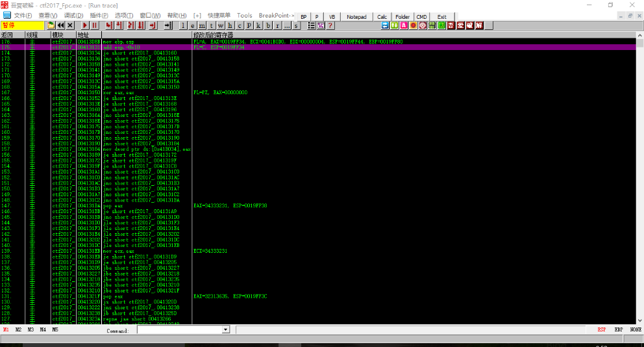This screenshot has height=347, width=644.
Task: Expand the Command dropdown arrow
Action: click(225, 329)
